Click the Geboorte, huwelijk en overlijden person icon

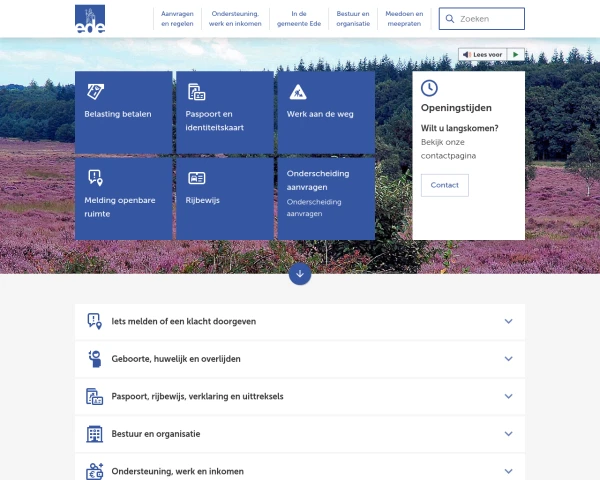coord(95,359)
